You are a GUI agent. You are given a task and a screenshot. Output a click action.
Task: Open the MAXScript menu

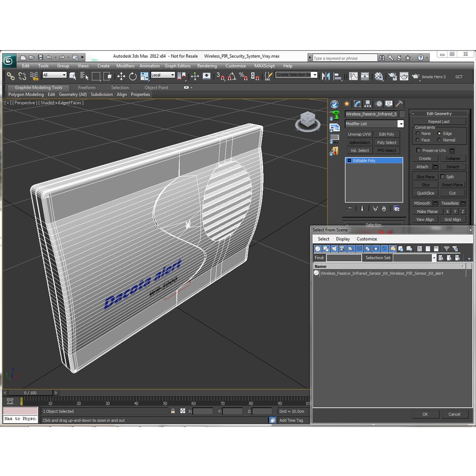(x=264, y=66)
